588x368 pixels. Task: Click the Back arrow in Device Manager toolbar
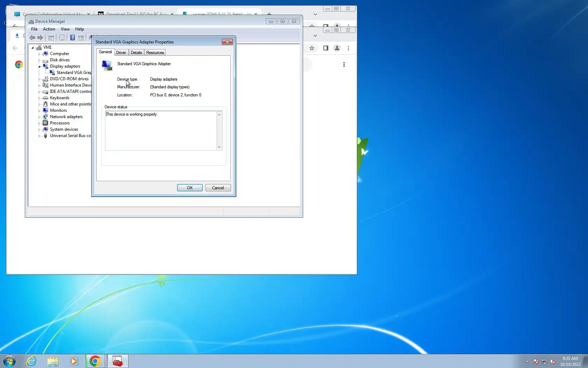click(x=32, y=38)
